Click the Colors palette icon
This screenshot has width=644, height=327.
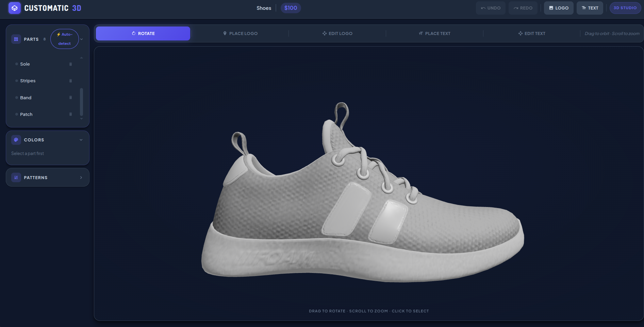pyautogui.click(x=16, y=140)
